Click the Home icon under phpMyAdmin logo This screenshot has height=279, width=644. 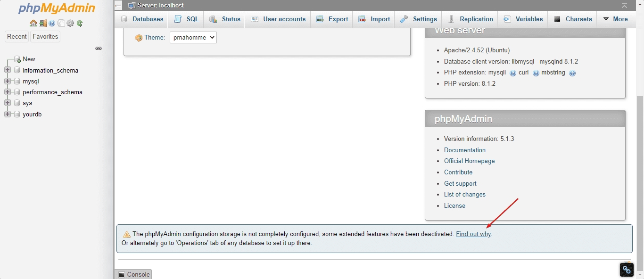pos(33,23)
